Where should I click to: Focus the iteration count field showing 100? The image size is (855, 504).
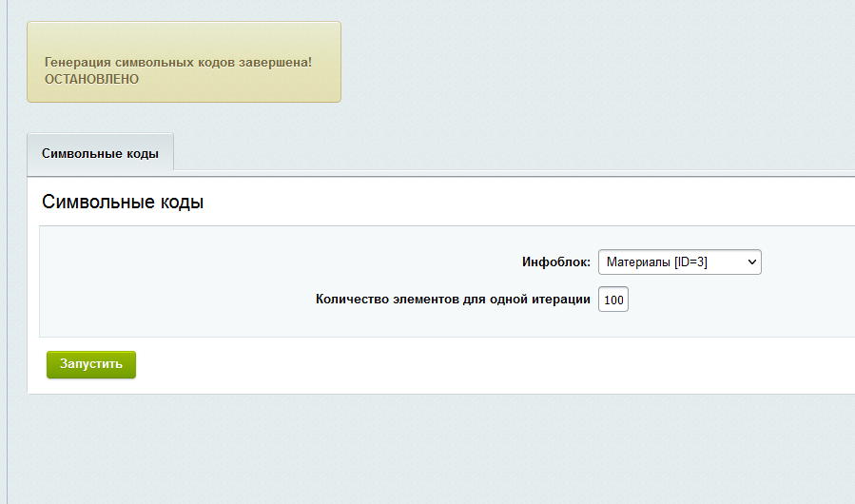click(x=613, y=300)
